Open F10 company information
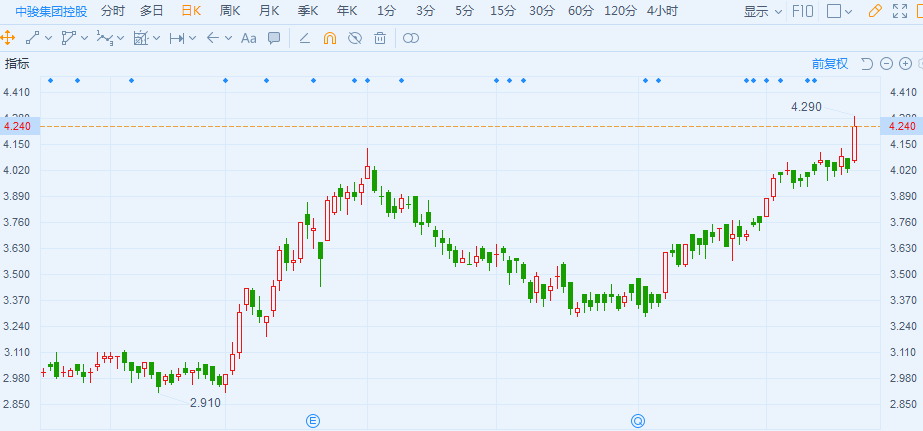This screenshot has height=431, width=923. pyautogui.click(x=803, y=11)
